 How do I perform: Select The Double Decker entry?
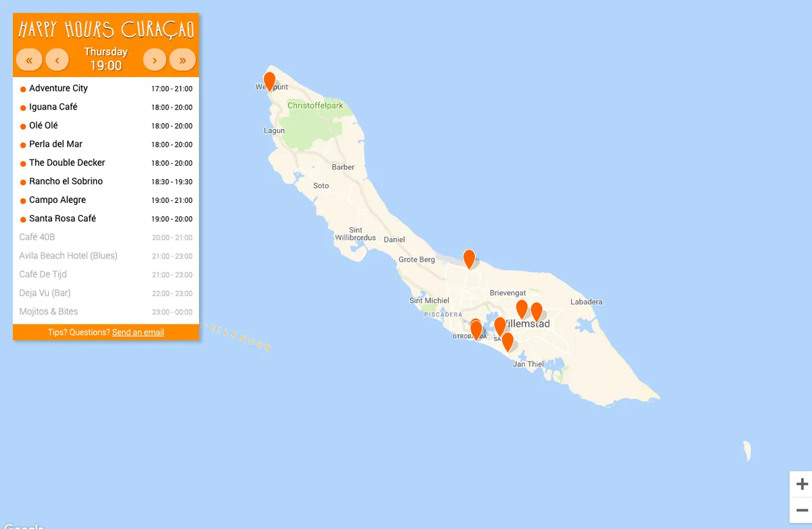tap(106, 163)
